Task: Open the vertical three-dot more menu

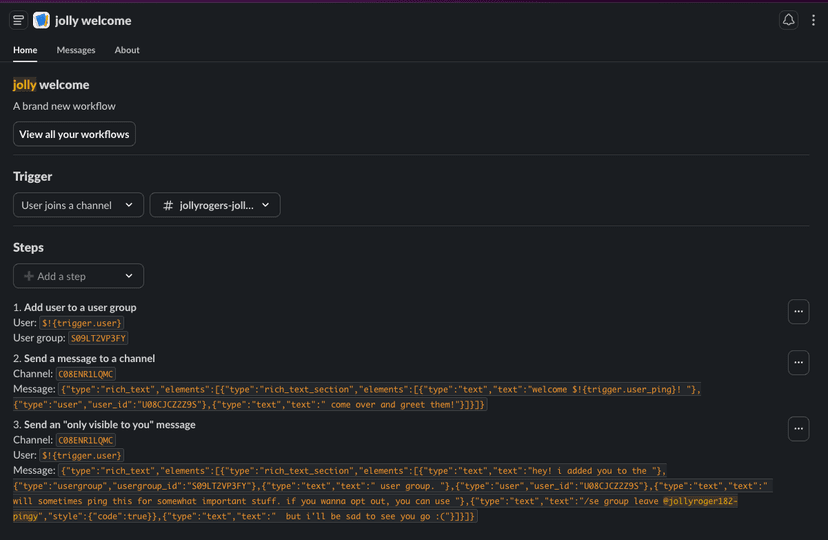Action: 816,20
